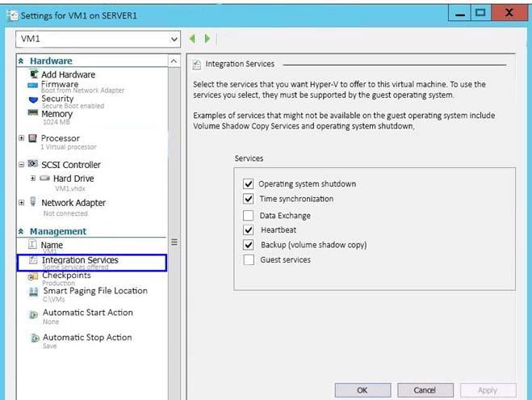Click the Hard Drive icon
This screenshot has width=532, height=400.
(44, 178)
